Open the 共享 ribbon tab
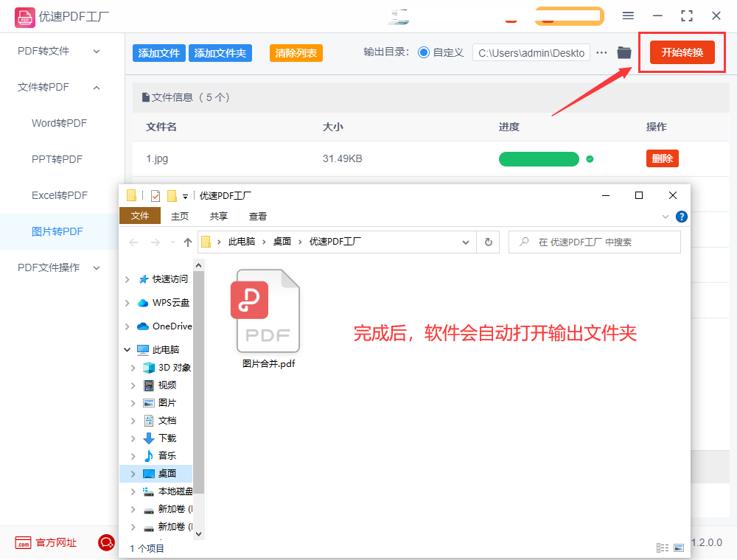This screenshot has height=560, width=737. (x=219, y=216)
